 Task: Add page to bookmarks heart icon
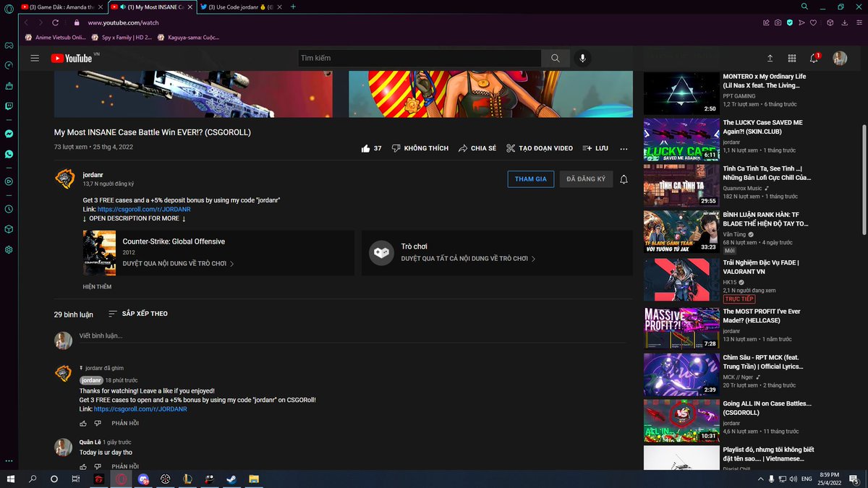pos(814,22)
